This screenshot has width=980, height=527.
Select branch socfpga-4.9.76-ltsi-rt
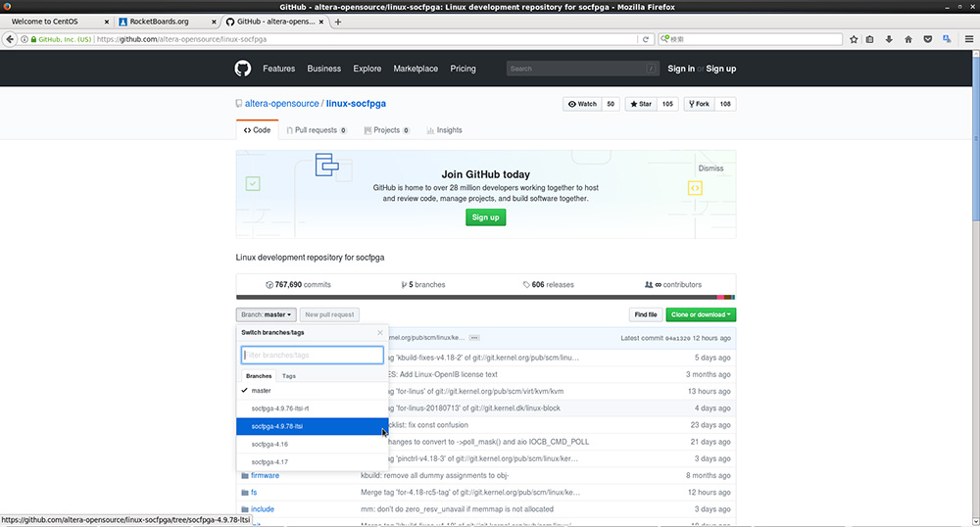coord(312,408)
